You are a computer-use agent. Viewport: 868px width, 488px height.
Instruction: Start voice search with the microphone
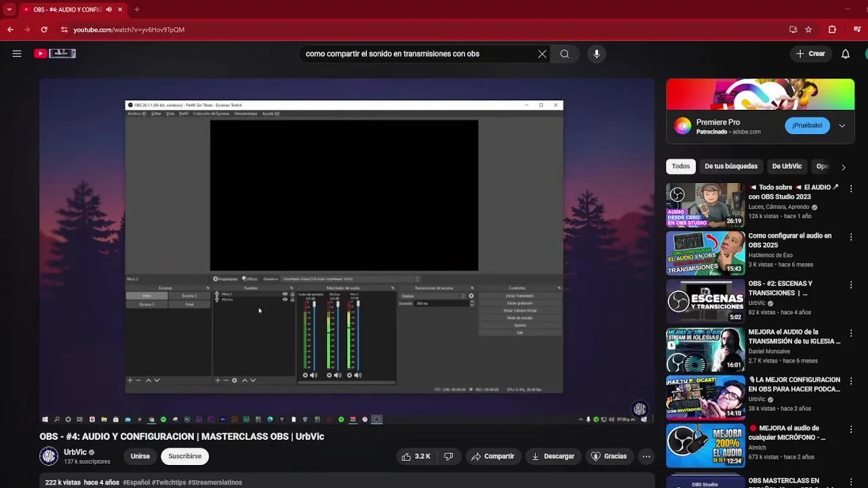pyautogui.click(x=597, y=54)
